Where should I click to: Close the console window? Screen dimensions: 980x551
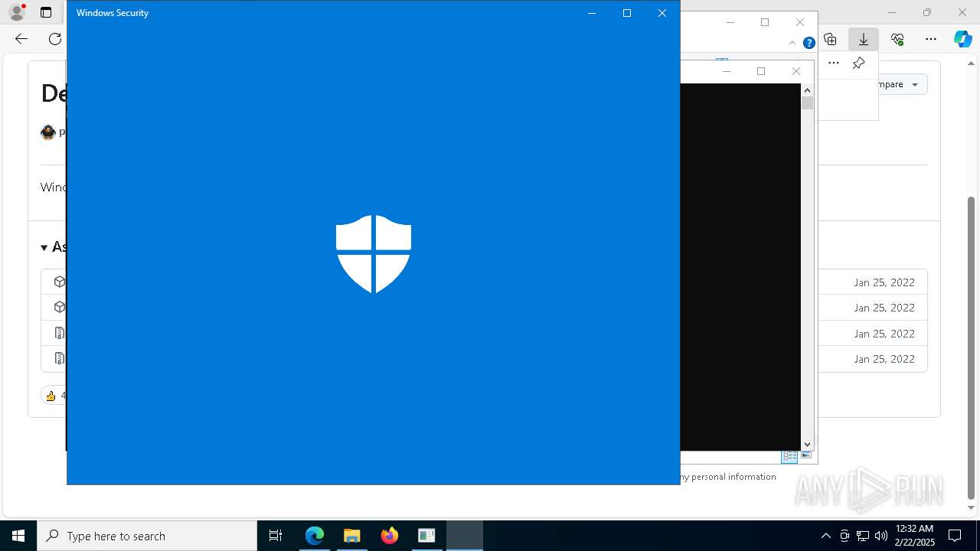796,71
